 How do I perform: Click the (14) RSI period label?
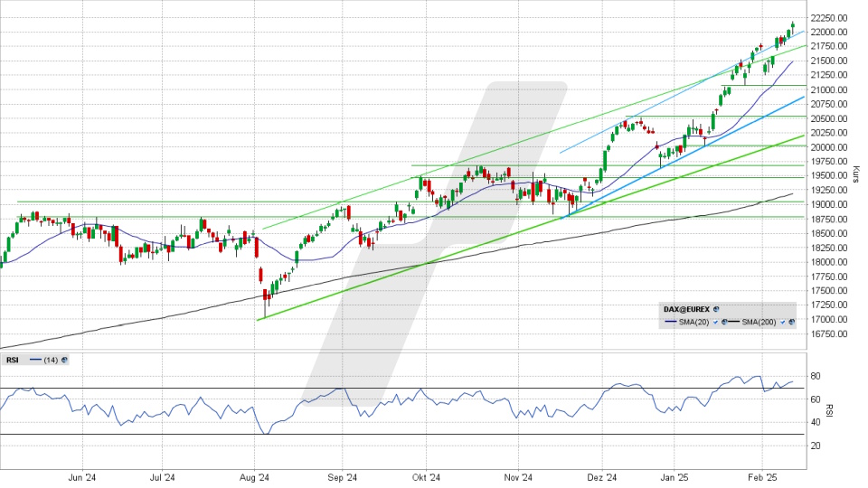(x=51, y=361)
